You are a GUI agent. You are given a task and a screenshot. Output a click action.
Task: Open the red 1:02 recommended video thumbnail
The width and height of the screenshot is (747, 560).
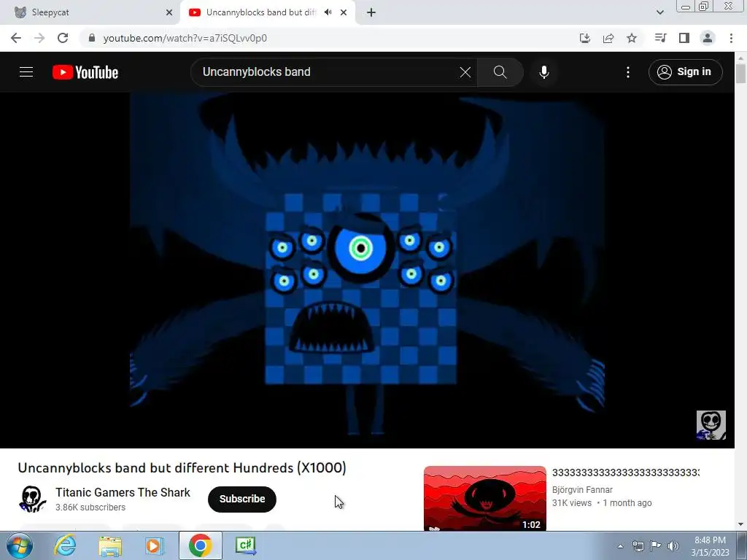pos(485,498)
